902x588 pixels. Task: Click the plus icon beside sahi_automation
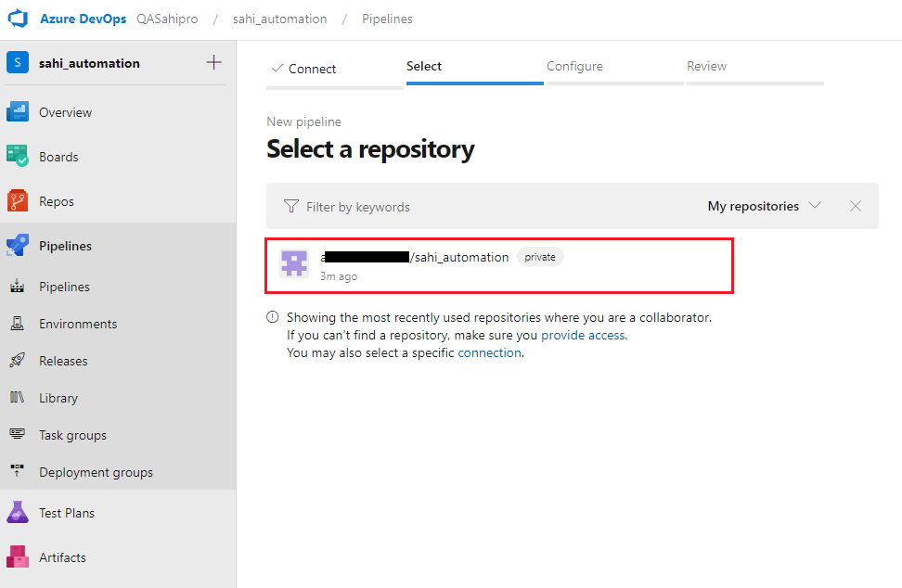click(x=213, y=63)
